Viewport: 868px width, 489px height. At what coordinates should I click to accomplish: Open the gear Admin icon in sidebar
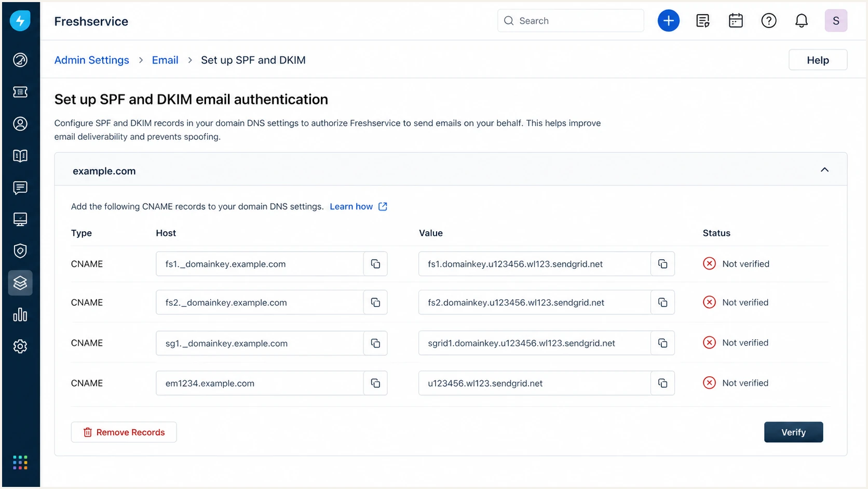coord(20,346)
